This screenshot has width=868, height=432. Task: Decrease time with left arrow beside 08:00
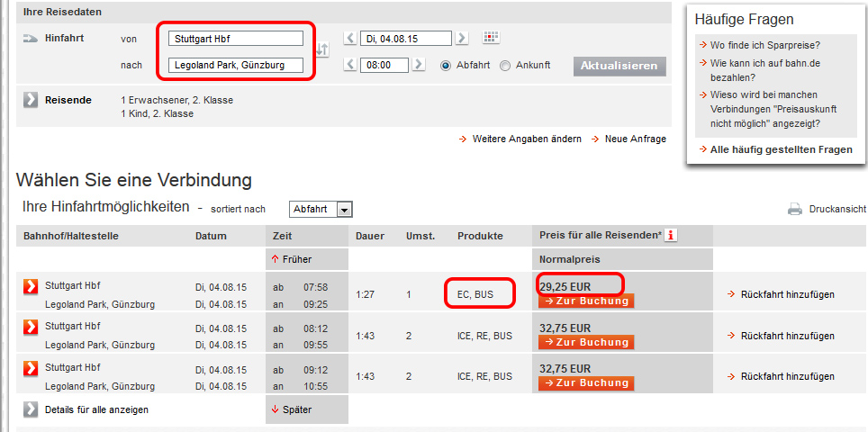350,64
